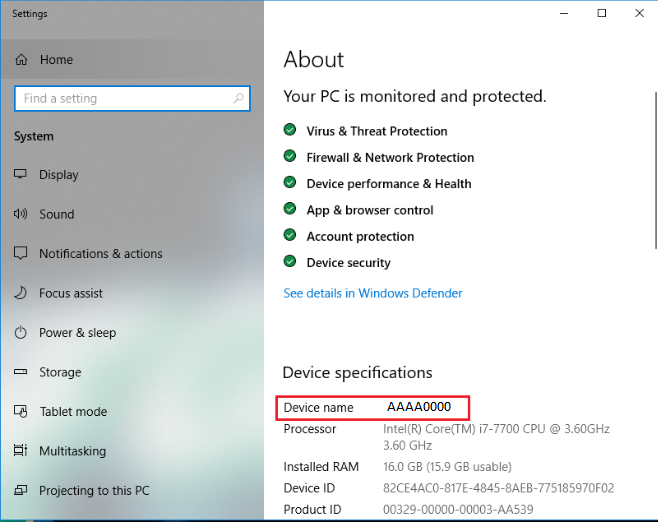Screen dimensions: 658x522
Task: Click the Firewall & Network Protection text
Action: [390, 158]
